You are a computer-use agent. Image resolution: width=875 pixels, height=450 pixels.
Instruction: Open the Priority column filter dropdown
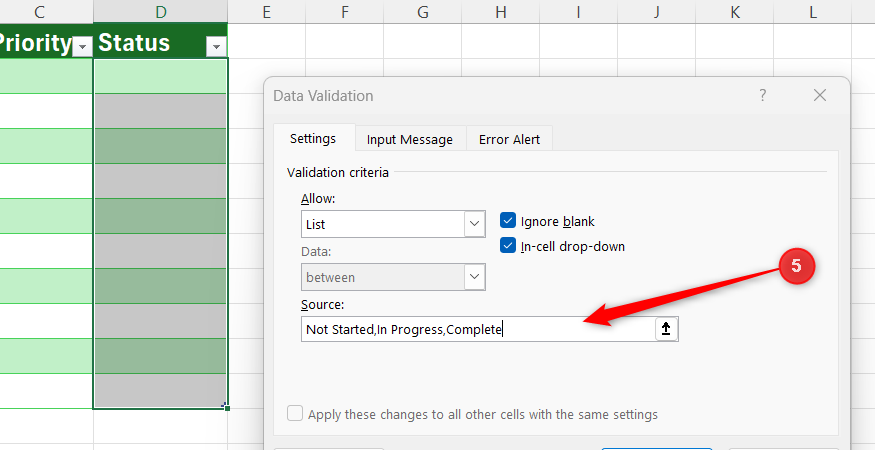click(83, 47)
